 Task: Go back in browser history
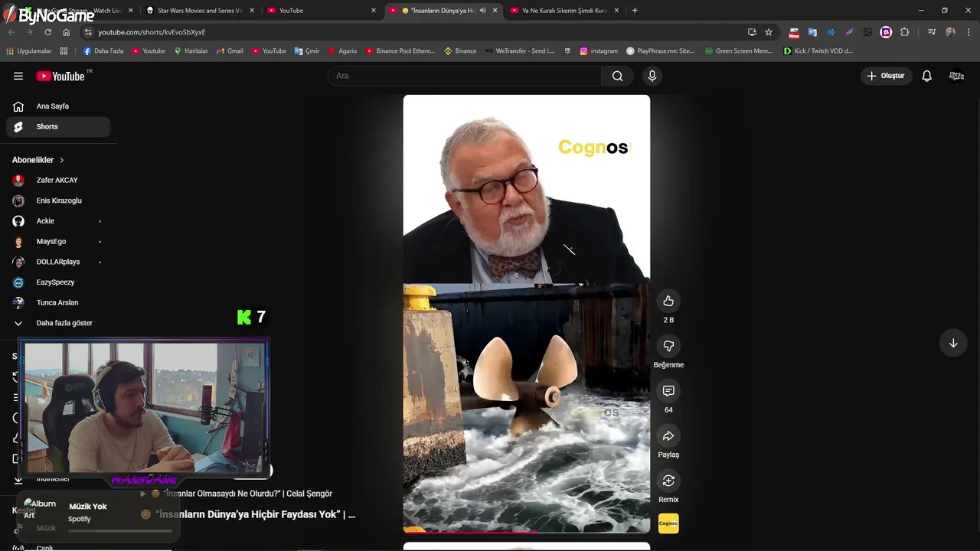(11, 32)
